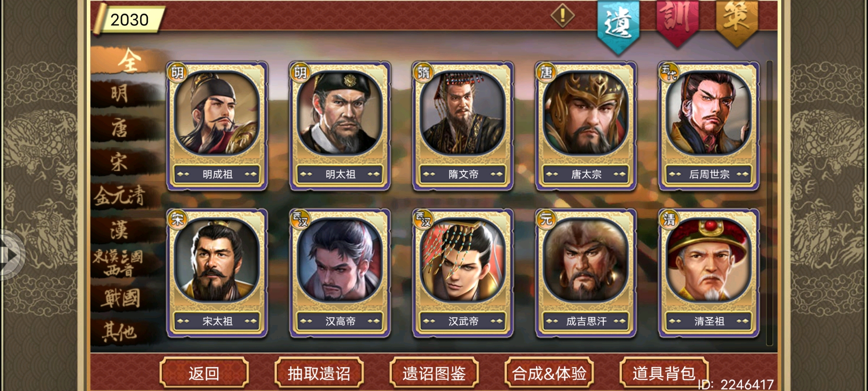Filter by the 明 dynasty tab
This screenshot has width=868, height=391.
pos(119,93)
